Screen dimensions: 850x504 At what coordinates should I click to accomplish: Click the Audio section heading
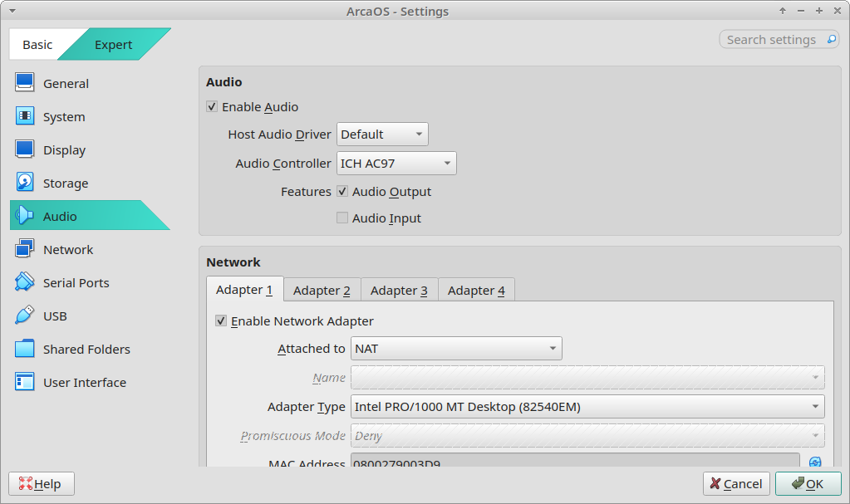pos(224,82)
